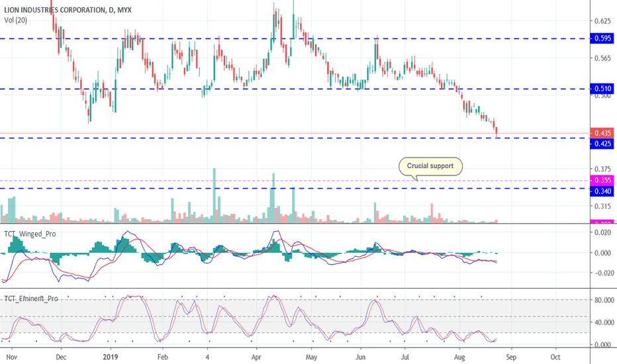617x364 pixels.
Task: Click the 40.000 value on Eminent scale
Action: [x=604, y=322]
